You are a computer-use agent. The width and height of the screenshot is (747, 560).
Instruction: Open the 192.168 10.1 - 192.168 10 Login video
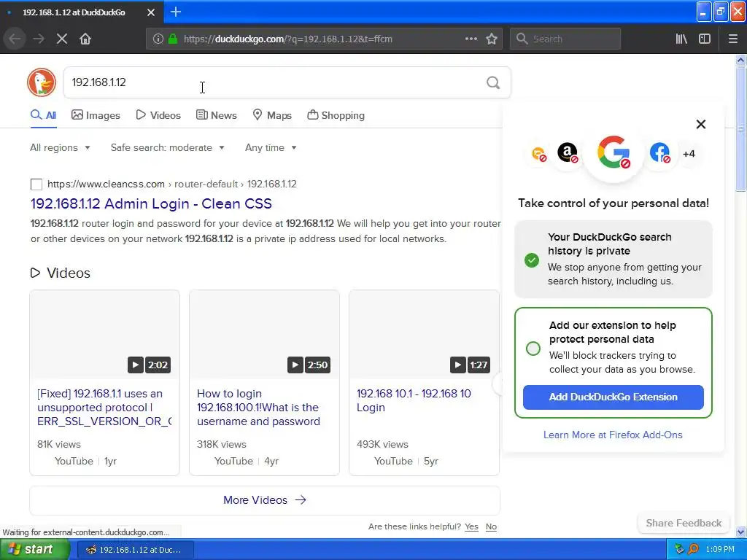pos(414,400)
